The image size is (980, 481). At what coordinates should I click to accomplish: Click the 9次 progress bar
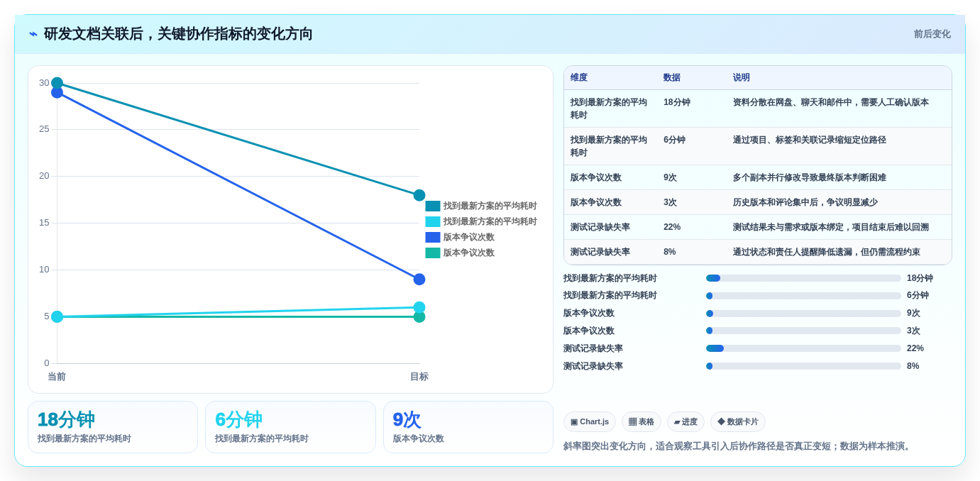(803, 314)
